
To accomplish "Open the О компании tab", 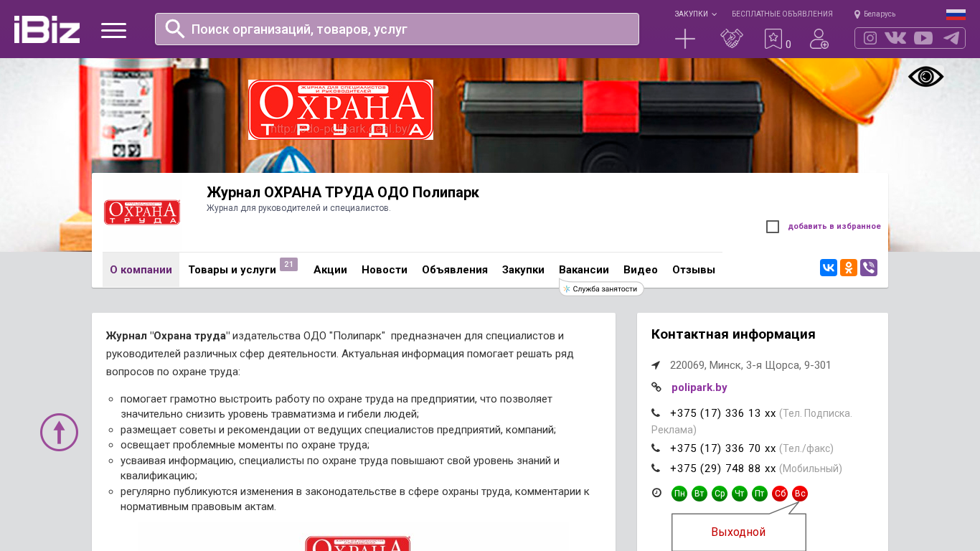I will 141,270.
